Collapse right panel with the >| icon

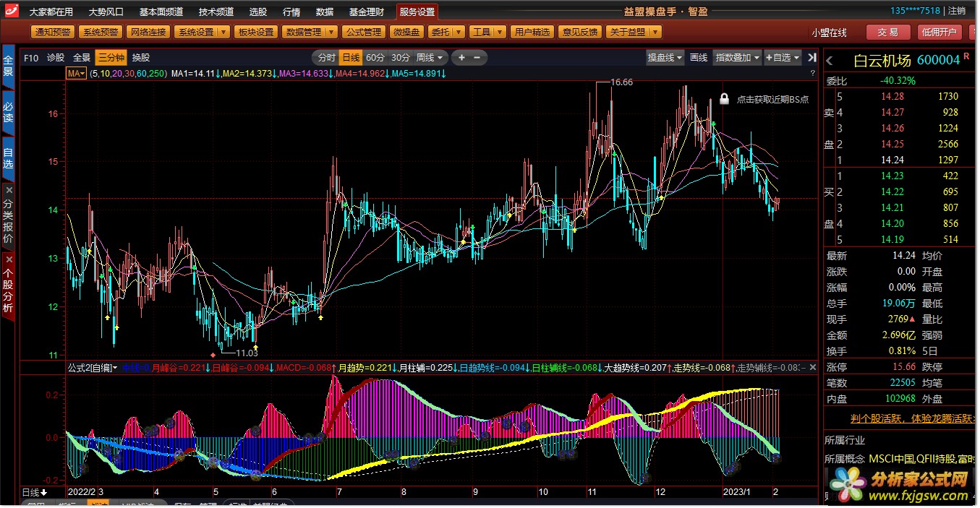(811, 58)
